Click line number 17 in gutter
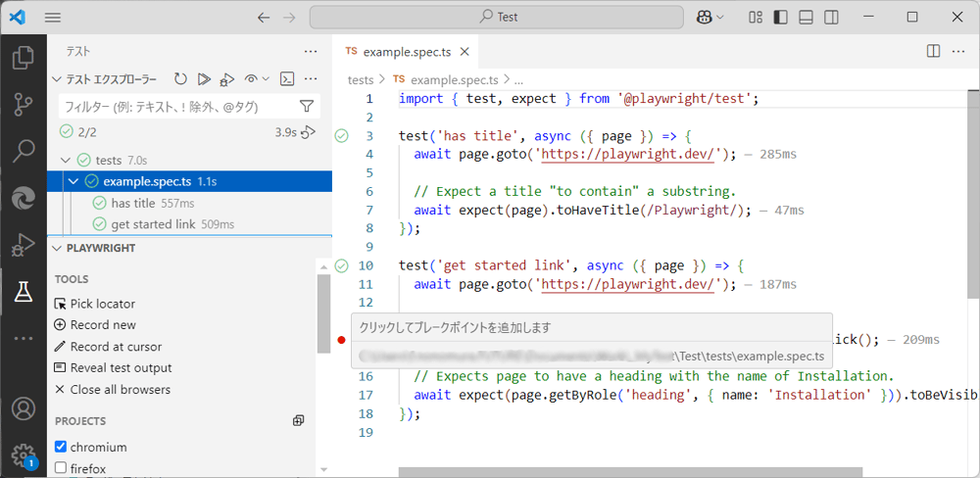The height and width of the screenshot is (478, 980). click(366, 395)
